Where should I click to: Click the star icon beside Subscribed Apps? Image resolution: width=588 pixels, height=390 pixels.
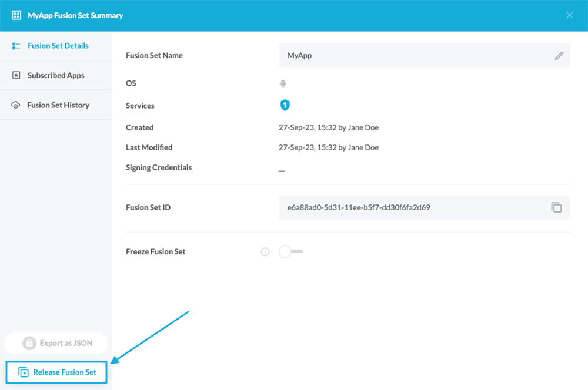coord(16,76)
